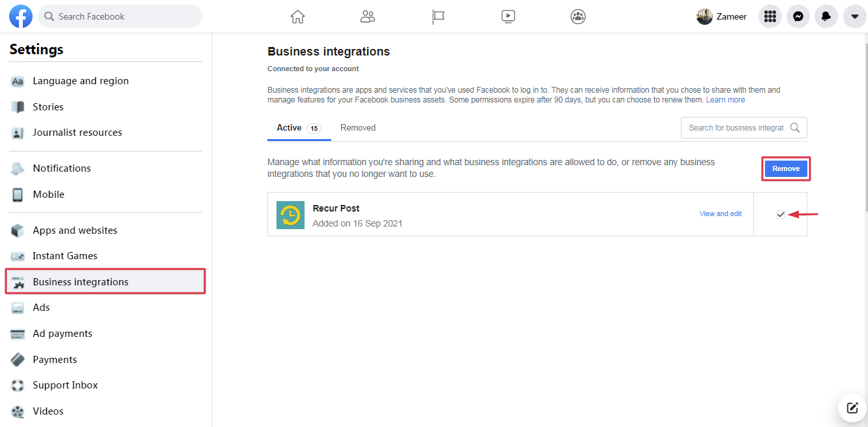Open Notifications settings
The width and height of the screenshot is (868, 427).
pyautogui.click(x=106, y=168)
